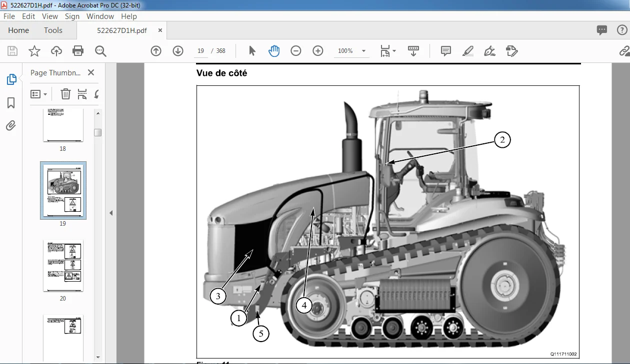Open the View menu
The height and width of the screenshot is (364, 630).
pos(50,16)
